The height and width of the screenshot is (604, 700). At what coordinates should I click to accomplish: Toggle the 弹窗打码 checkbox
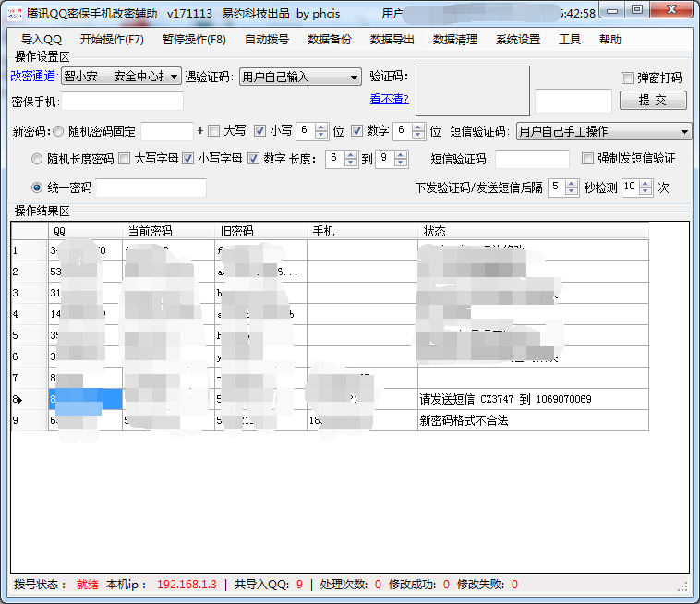tap(627, 78)
